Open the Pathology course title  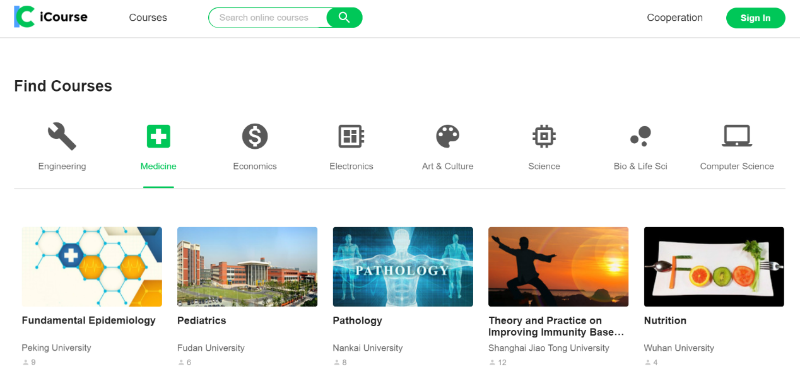pos(357,321)
